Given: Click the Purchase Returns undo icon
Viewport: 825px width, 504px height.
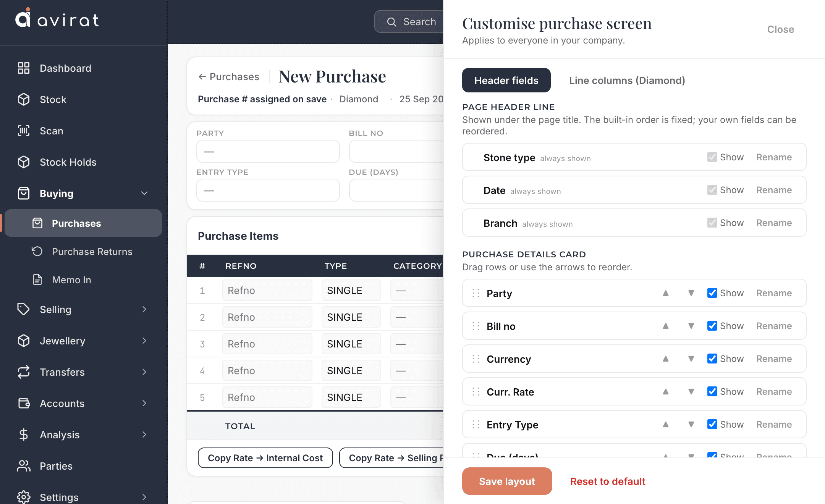Looking at the screenshot, I should tap(37, 252).
